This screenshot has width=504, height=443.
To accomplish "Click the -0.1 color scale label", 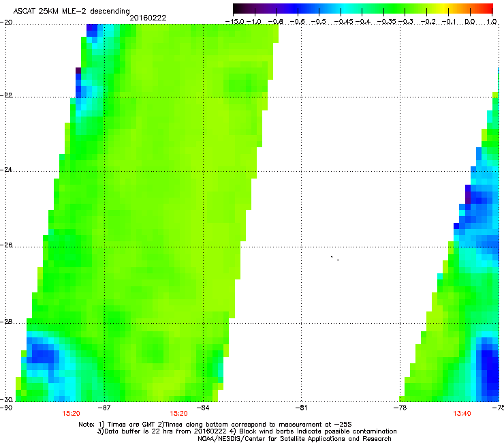I will pos(449,22).
